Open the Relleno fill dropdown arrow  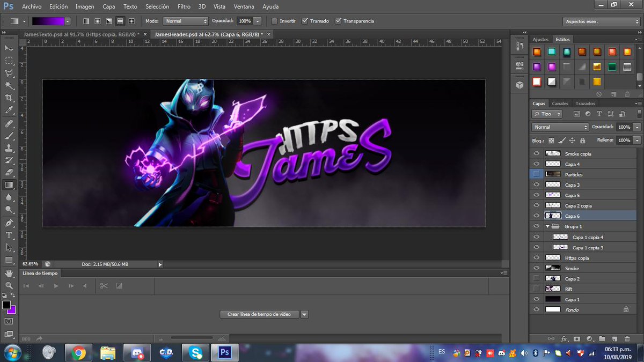636,140
